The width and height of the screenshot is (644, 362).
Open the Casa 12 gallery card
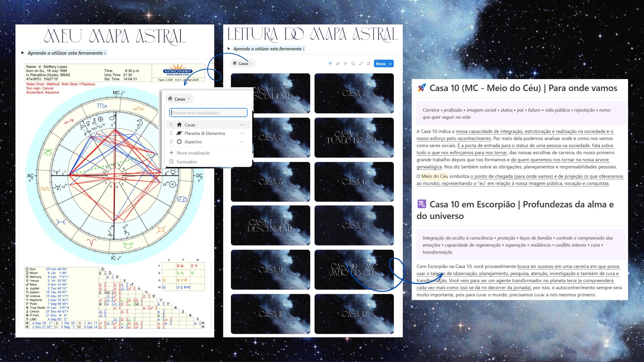pyautogui.click(x=354, y=314)
